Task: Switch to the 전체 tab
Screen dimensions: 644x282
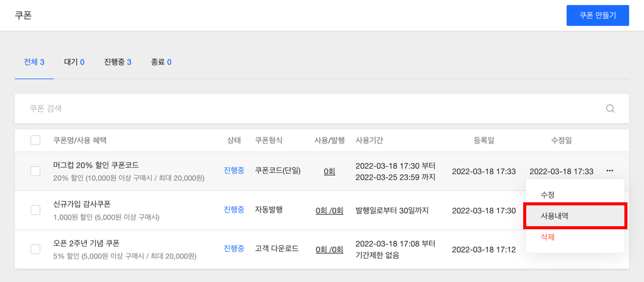Action: tap(34, 62)
